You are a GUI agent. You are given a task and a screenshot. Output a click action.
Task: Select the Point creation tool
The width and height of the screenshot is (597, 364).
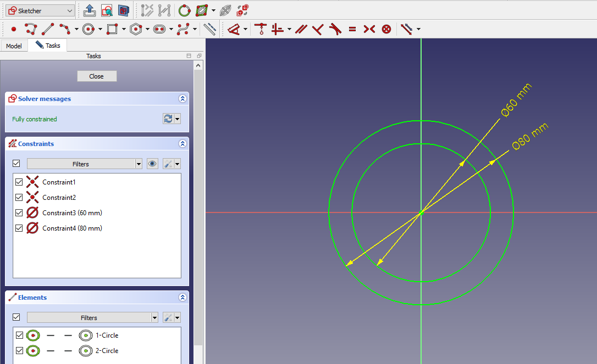pos(14,29)
